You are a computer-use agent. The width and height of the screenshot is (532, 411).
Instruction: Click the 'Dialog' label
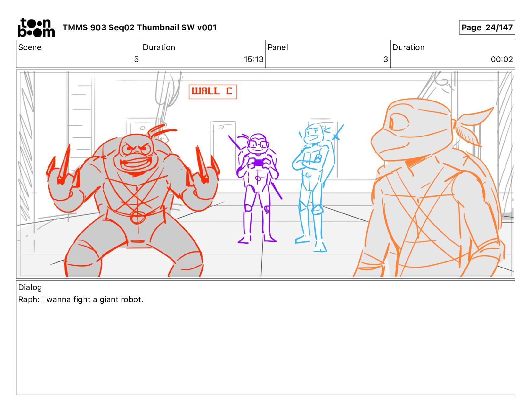30,287
